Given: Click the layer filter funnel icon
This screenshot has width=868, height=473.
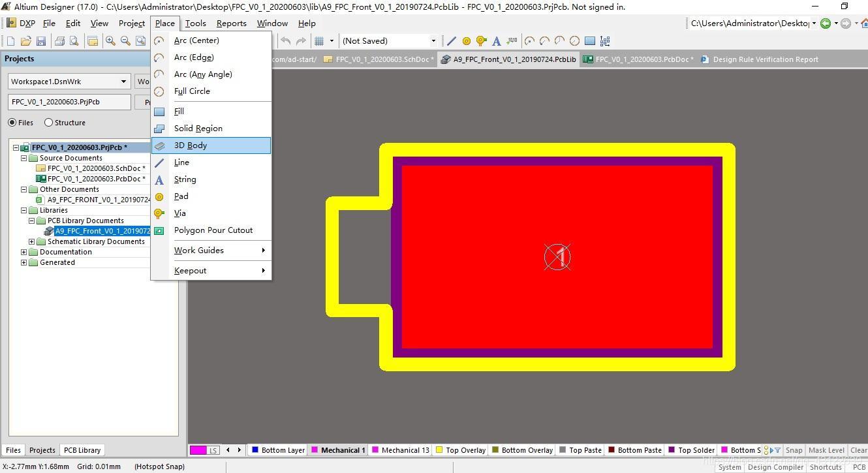Looking at the screenshot, I should (x=777, y=450).
